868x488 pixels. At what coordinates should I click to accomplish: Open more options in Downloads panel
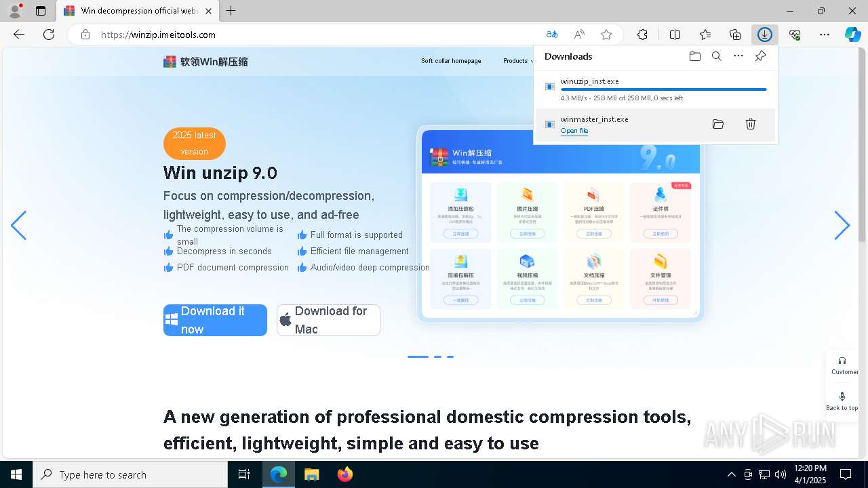point(738,56)
